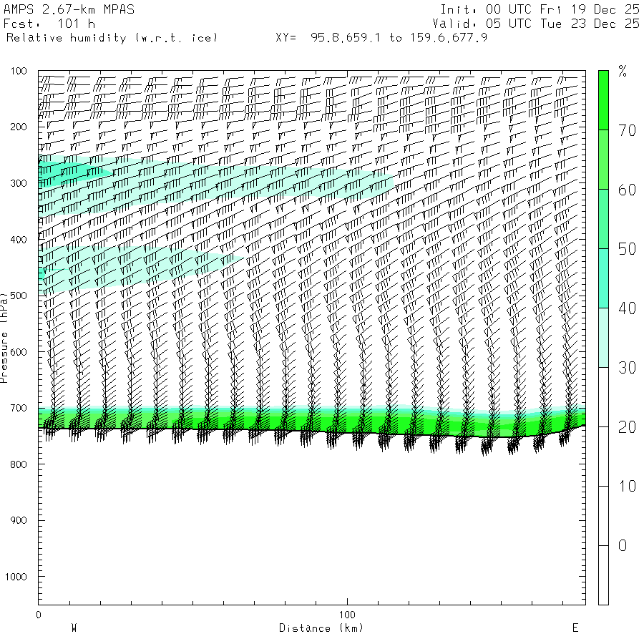Click the colorbar '30' value label
The image size is (644, 644).
pyautogui.click(x=627, y=368)
